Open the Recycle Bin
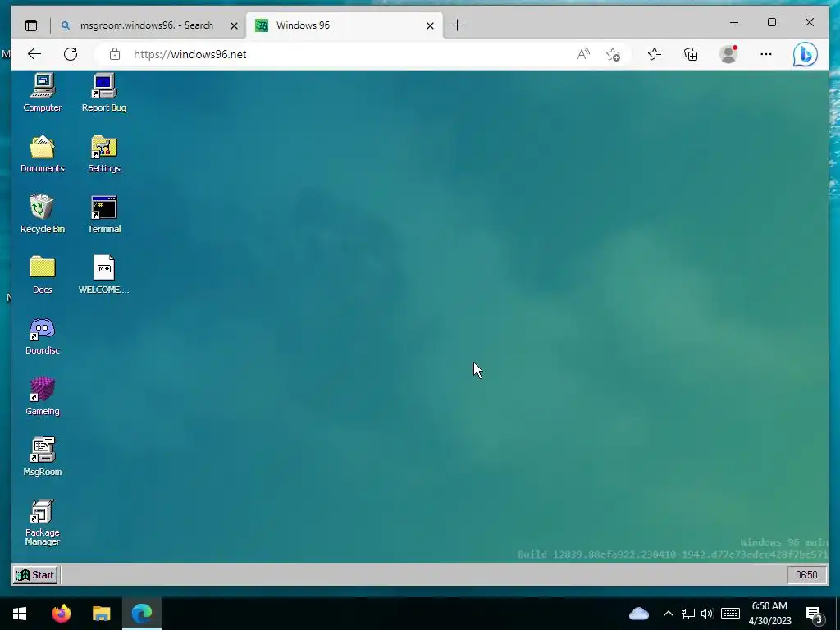The height and width of the screenshot is (630, 840). click(x=43, y=214)
